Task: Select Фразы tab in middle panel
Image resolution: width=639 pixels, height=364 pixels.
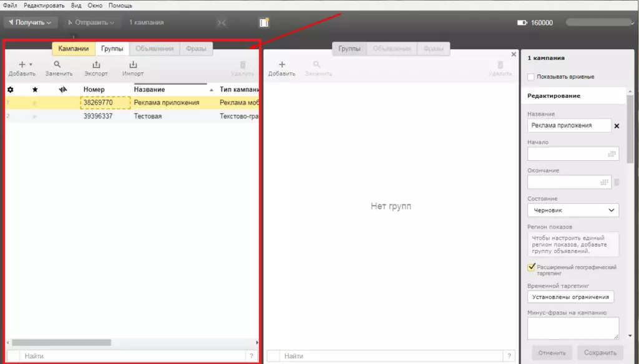Action: (x=433, y=49)
